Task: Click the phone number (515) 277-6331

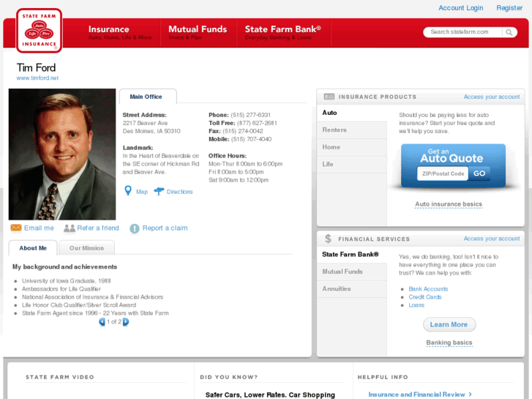Action: pyautogui.click(x=251, y=115)
